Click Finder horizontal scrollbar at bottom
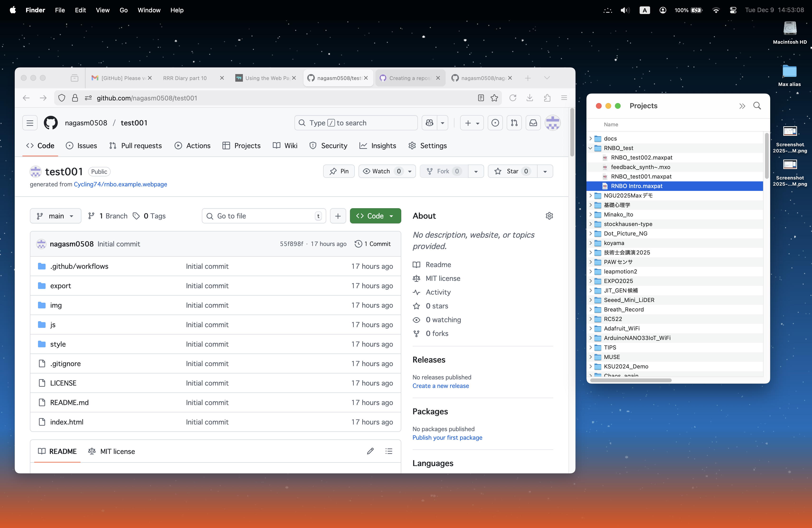This screenshot has width=812, height=528. point(631,380)
